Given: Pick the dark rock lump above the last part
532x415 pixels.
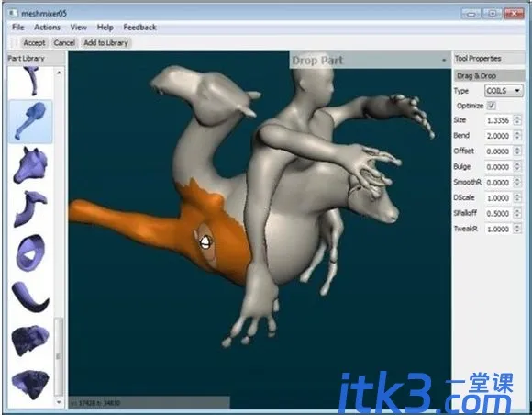Looking at the screenshot, I should click(x=30, y=340).
